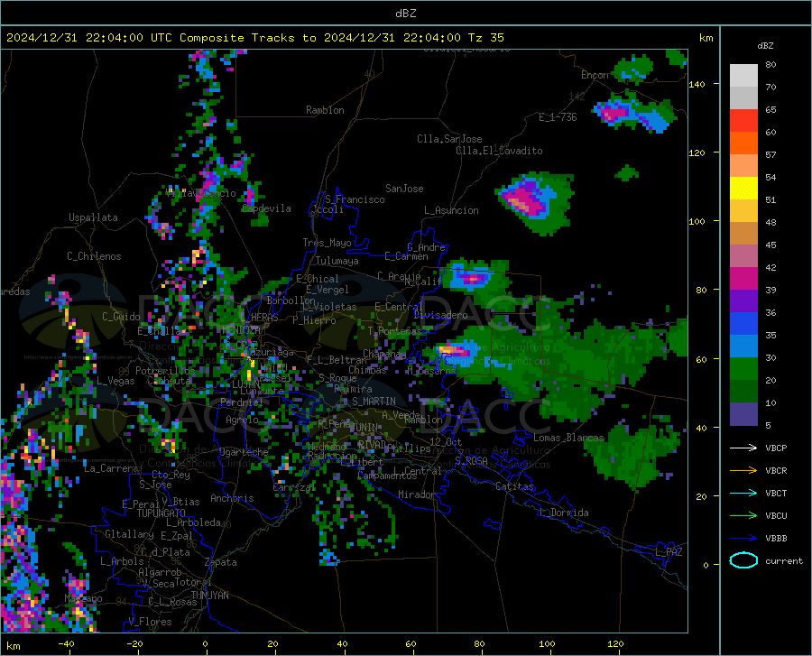The image size is (812, 656).
Task: Click the '-40' tick on horizontal axis
Action: click(66, 643)
